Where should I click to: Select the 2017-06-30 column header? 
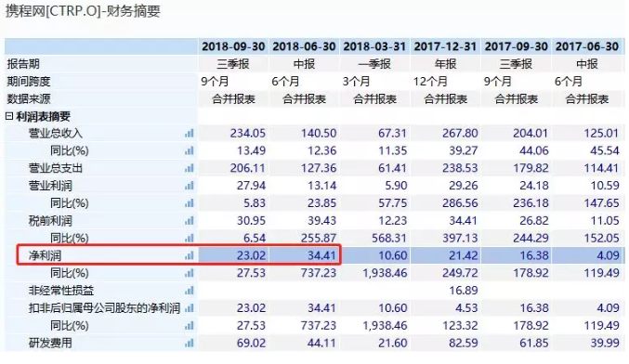click(587, 46)
